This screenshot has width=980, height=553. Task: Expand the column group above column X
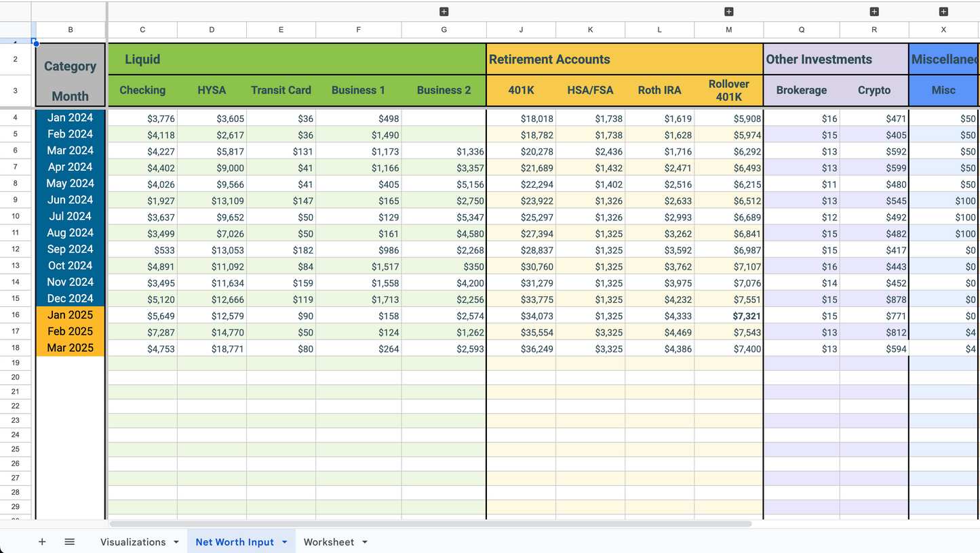[943, 12]
